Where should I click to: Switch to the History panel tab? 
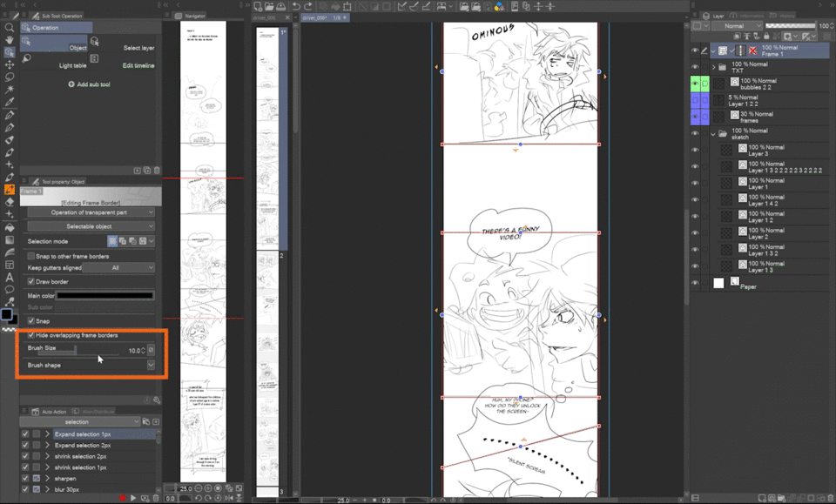click(782, 16)
